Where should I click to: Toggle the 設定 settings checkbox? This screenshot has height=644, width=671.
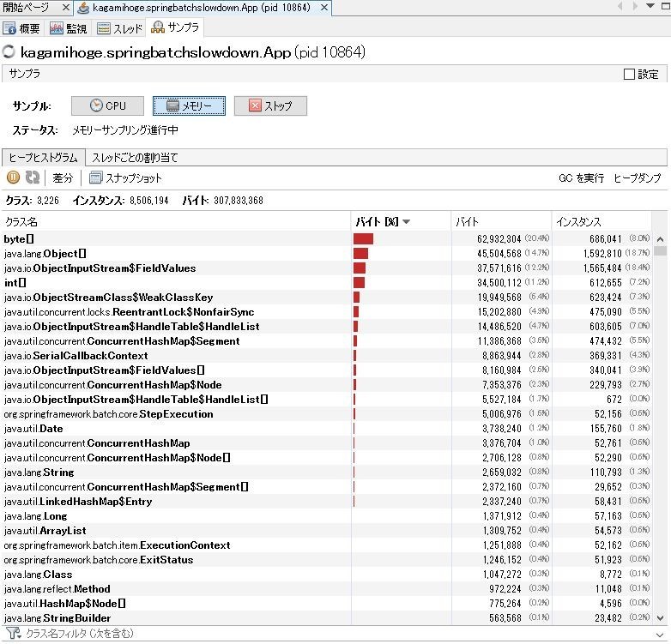(x=629, y=75)
